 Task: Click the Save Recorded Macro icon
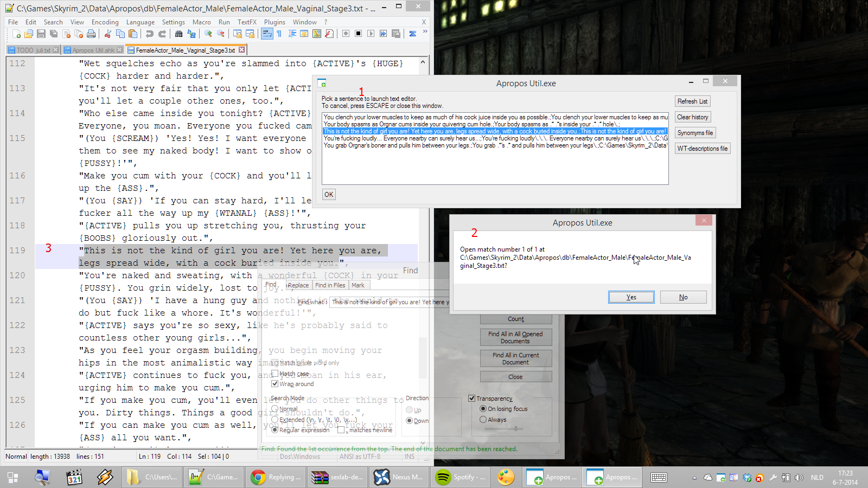[x=395, y=34]
